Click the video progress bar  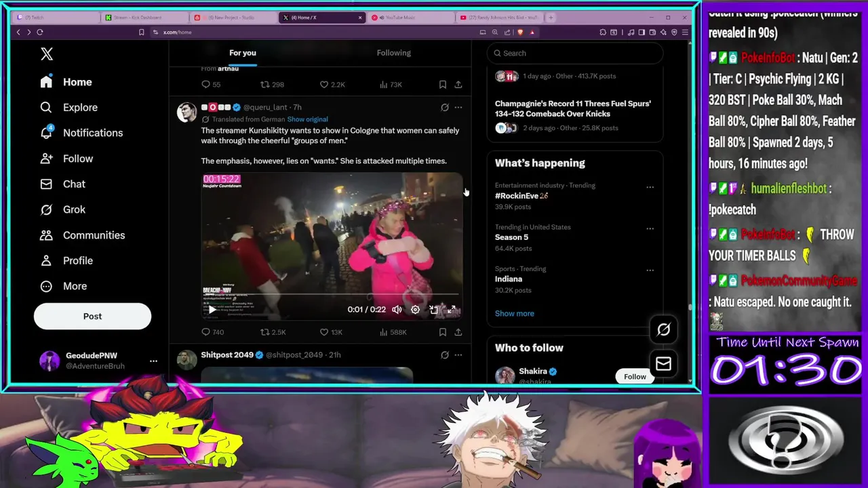tap(332, 296)
